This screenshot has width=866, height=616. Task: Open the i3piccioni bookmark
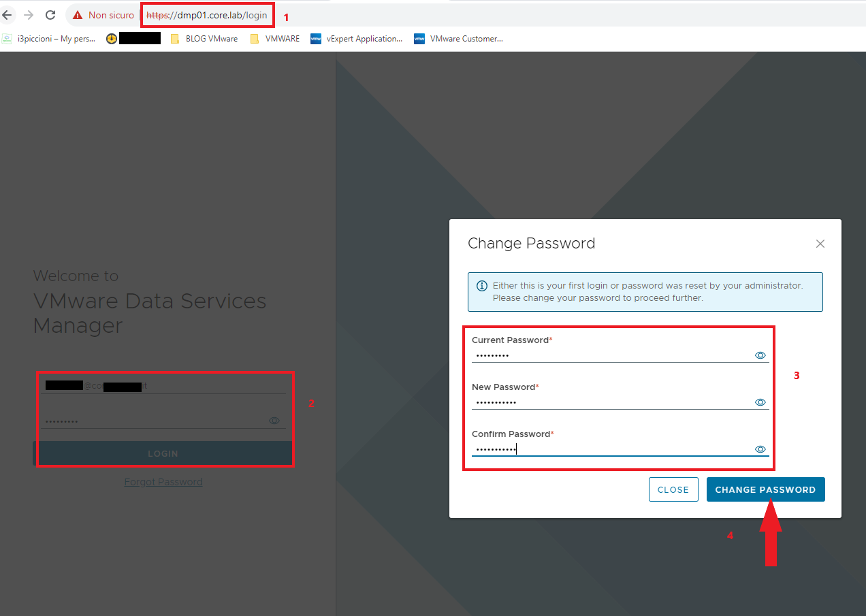pos(49,39)
